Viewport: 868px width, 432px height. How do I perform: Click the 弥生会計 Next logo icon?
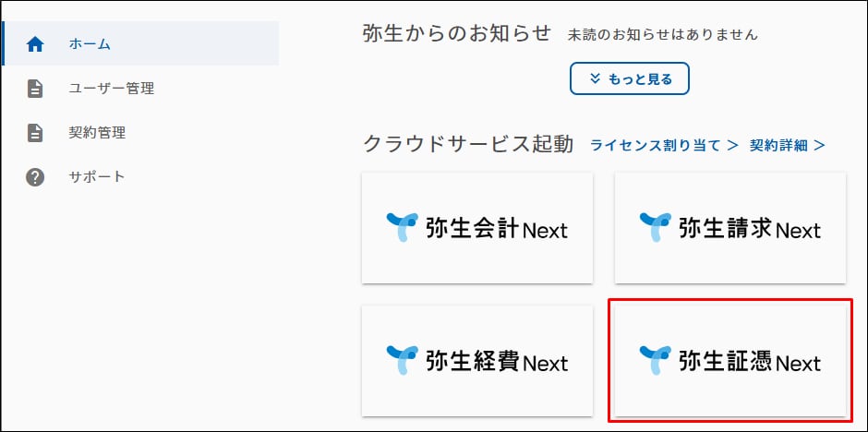pyautogui.click(x=403, y=226)
